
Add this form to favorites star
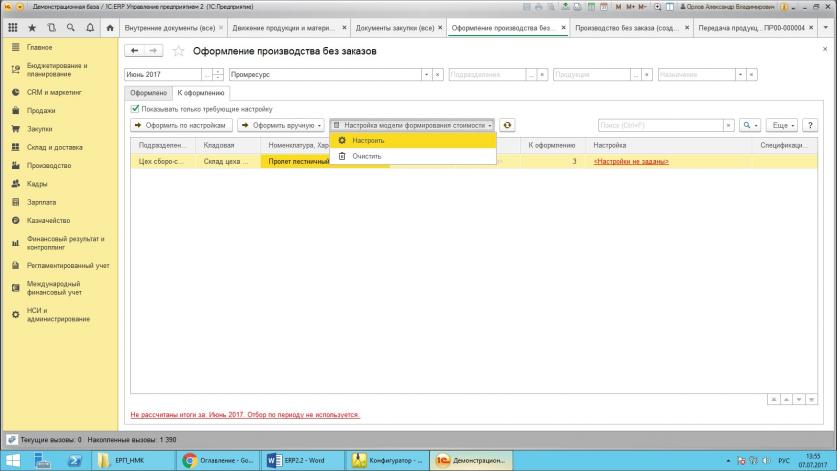point(179,51)
